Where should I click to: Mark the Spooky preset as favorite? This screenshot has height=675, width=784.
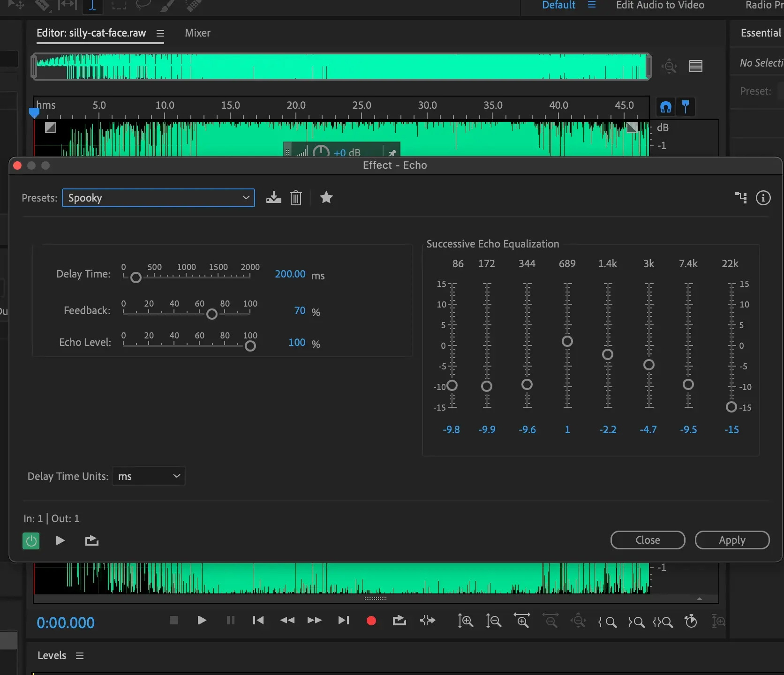pos(326,197)
